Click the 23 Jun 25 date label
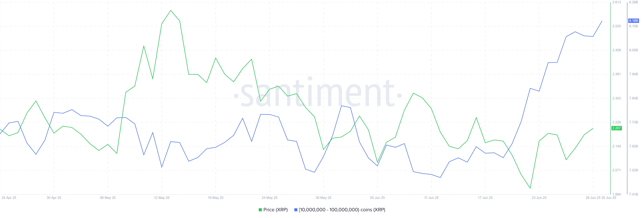This screenshot has height=218, width=644. [x=539, y=198]
